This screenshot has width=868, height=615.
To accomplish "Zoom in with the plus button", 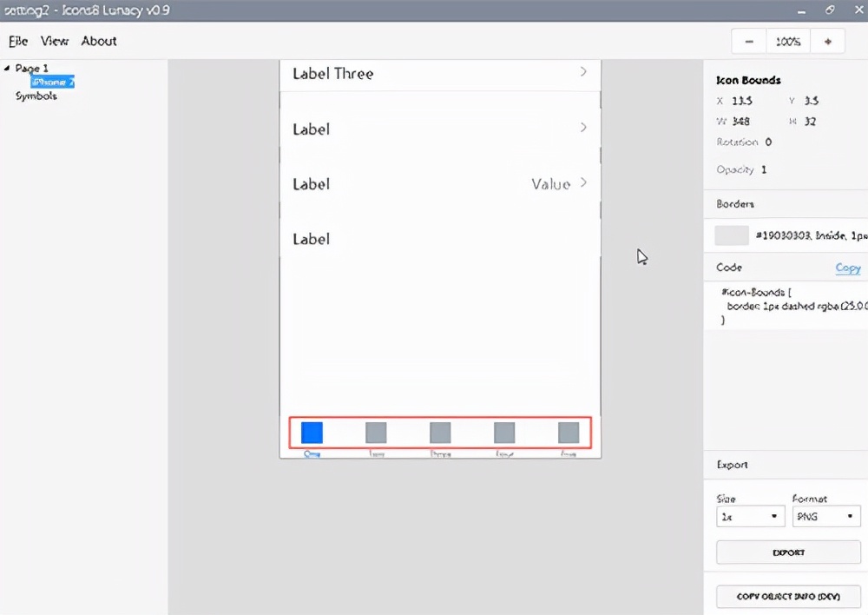I will click(x=827, y=42).
